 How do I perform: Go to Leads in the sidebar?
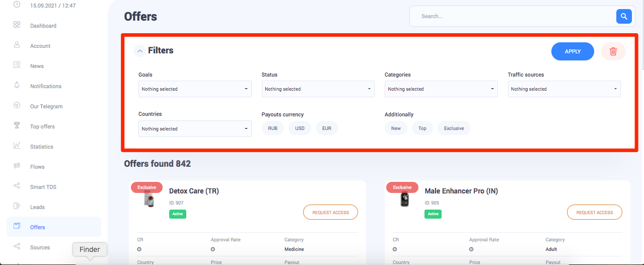click(x=37, y=207)
